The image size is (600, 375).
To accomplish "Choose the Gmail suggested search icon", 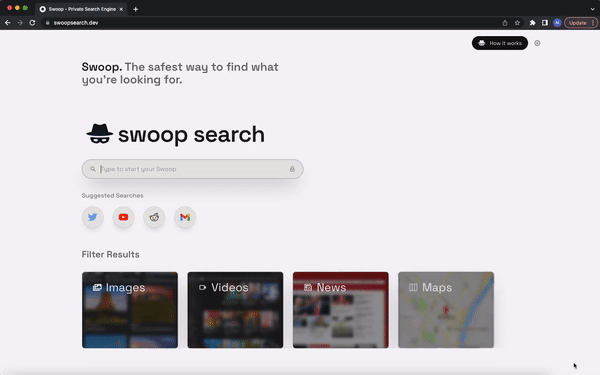I will click(185, 217).
